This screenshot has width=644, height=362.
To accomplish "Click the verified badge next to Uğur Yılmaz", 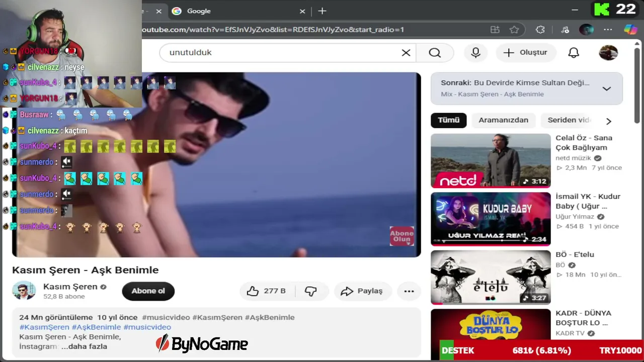I will [600, 217].
